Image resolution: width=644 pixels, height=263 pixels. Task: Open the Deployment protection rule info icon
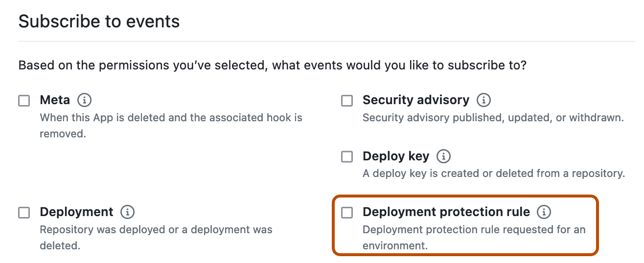(x=544, y=212)
